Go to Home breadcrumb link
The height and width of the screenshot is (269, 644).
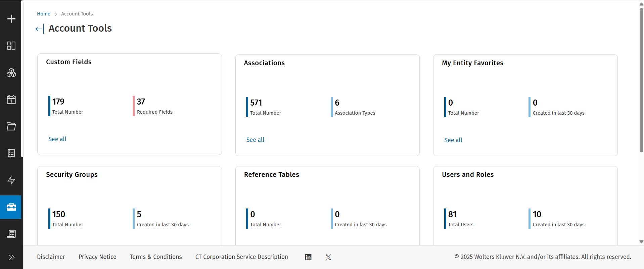tap(44, 14)
